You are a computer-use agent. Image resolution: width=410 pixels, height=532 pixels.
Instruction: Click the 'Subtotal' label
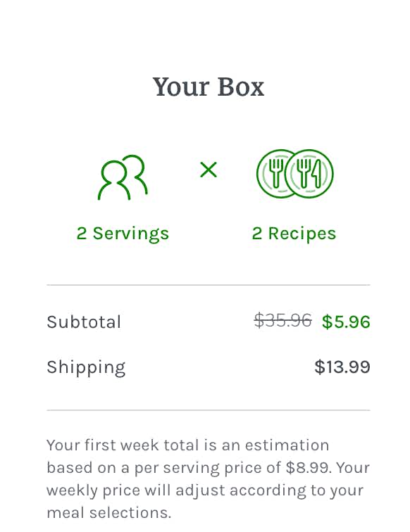click(x=84, y=322)
